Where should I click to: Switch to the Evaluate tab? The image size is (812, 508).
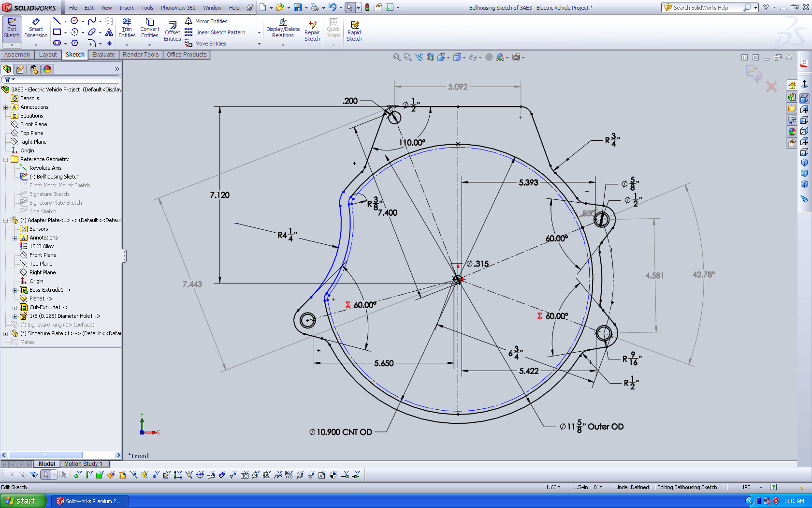tap(103, 55)
